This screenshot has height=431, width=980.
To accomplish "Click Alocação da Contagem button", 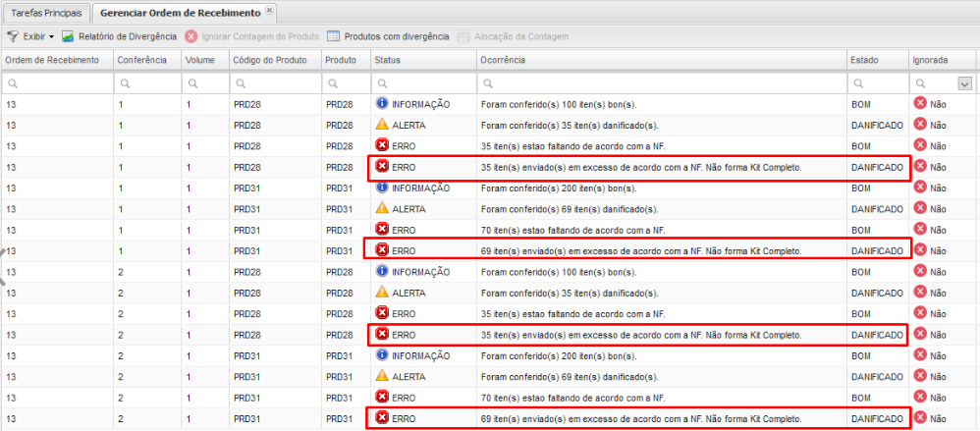I will pyautogui.click(x=513, y=37).
